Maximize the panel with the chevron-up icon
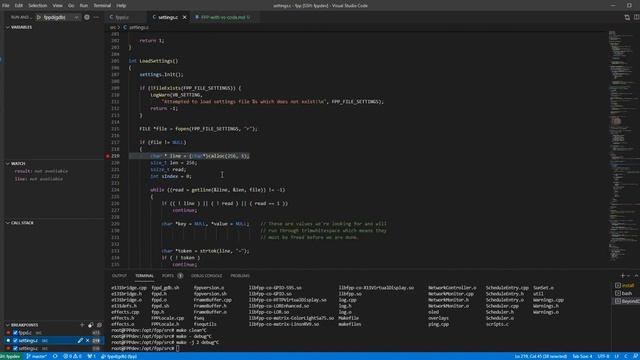Viewport: 640px width, 360px height. [636, 276]
